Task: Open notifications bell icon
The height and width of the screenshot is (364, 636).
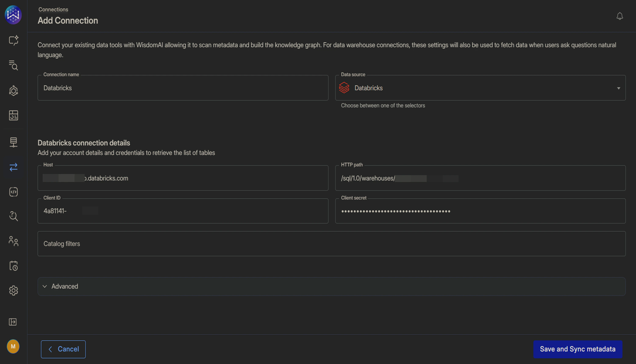Action: [619, 16]
